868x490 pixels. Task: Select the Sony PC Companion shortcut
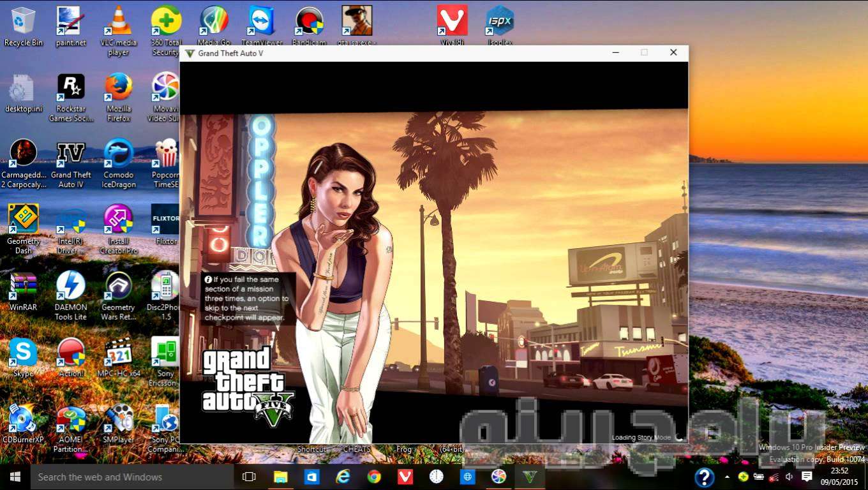coord(165,428)
